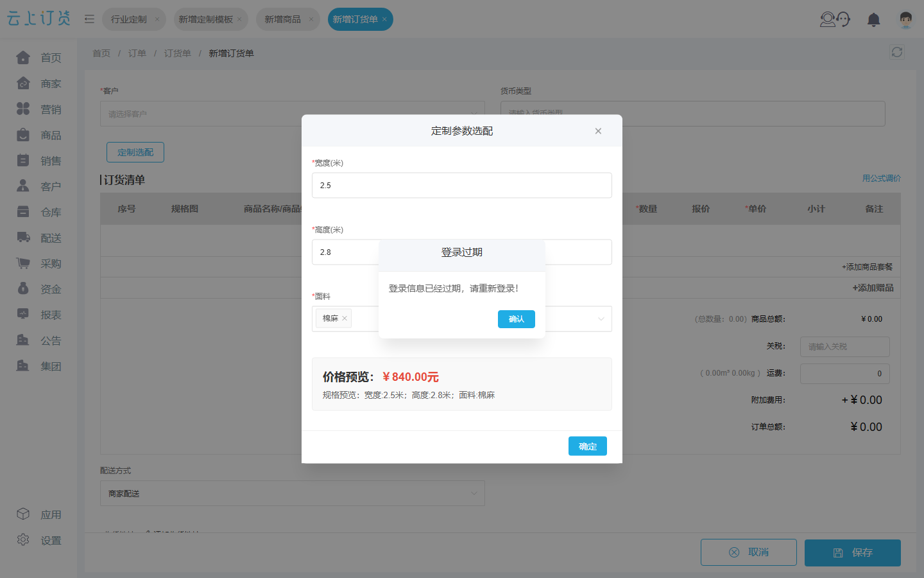Click the 首页 home icon in sidebar
Viewport: 924px width, 578px height.
click(23, 58)
